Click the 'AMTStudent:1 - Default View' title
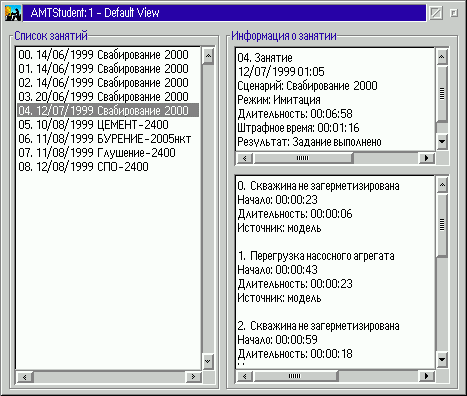Image resolution: width=467 pixels, height=396 pixels. click(95, 13)
